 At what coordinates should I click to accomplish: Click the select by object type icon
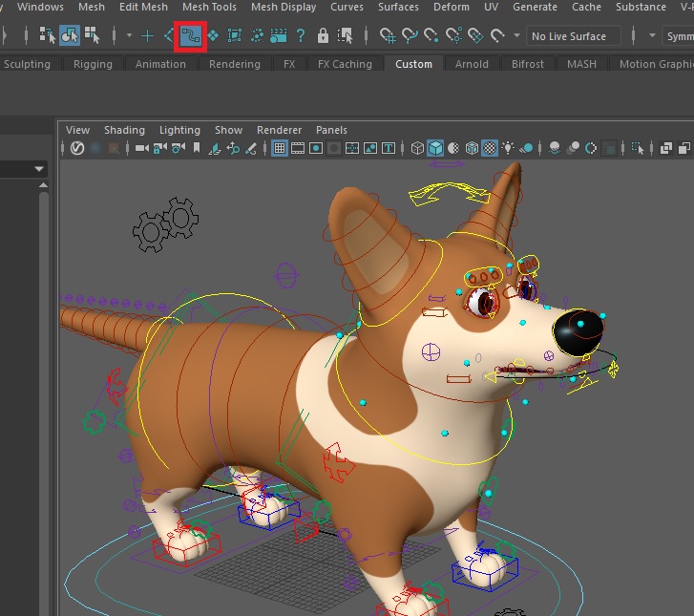(x=70, y=35)
